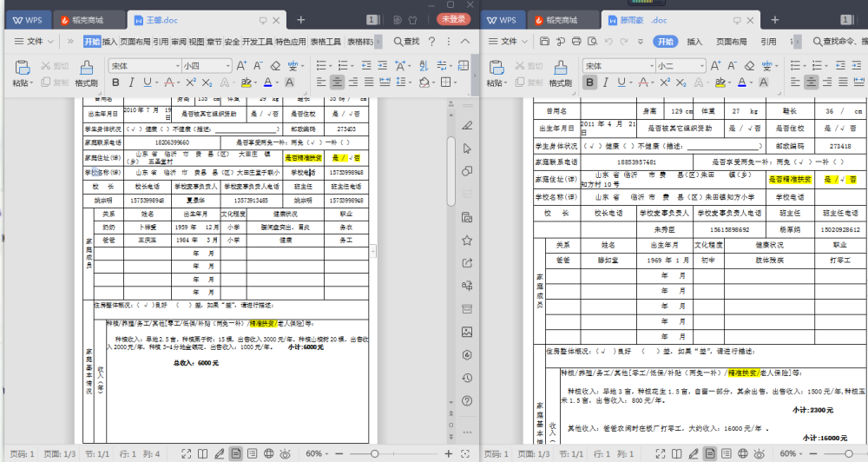Justify paragraph text in left window
868x462 pixels.
[369, 82]
